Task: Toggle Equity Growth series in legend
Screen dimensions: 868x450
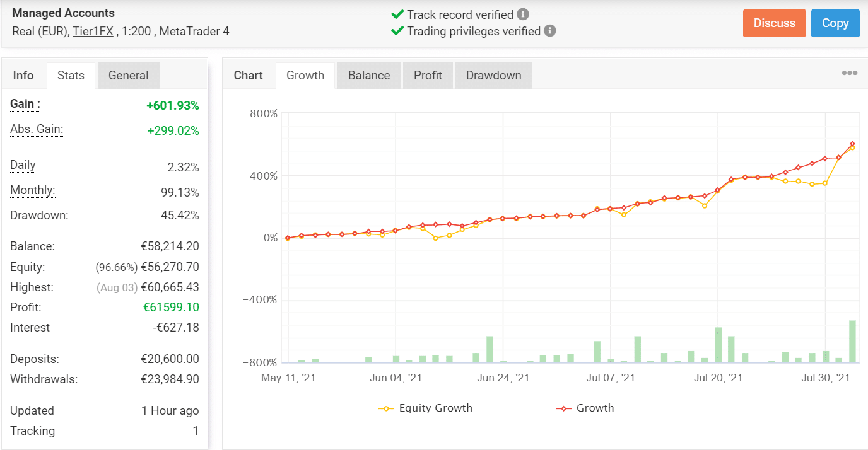Action: click(x=426, y=408)
